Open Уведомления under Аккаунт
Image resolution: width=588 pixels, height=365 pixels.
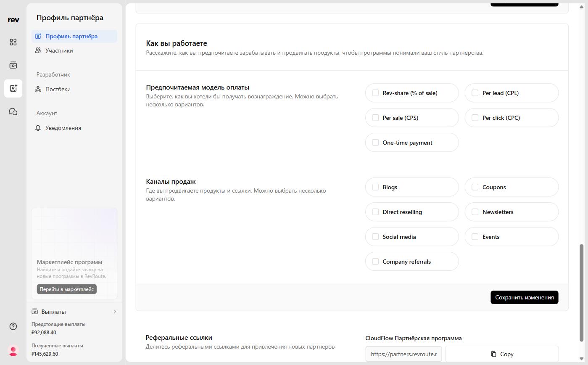pyautogui.click(x=74, y=128)
